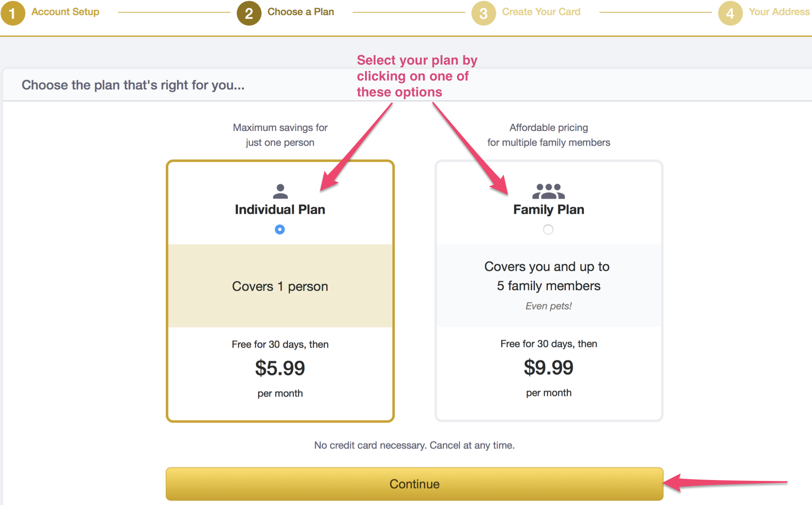Click the Individual Plan person icon
This screenshot has height=505, width=812.
280,191
